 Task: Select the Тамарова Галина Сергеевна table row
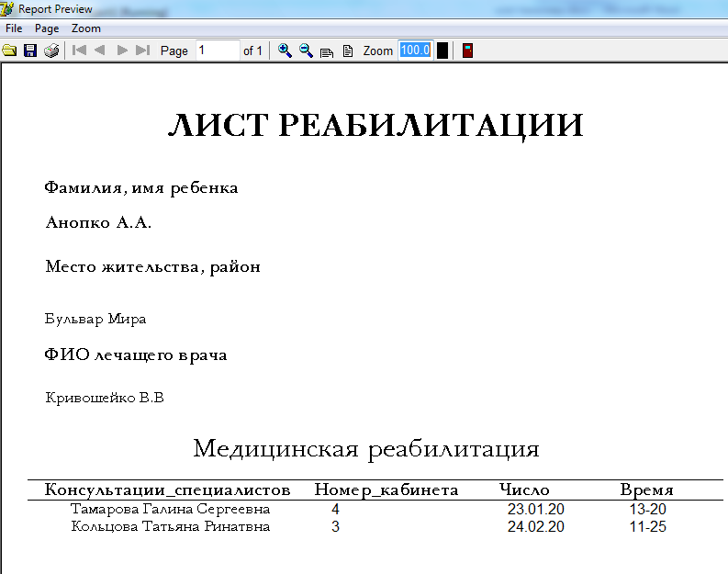click(x=171, y=509)
